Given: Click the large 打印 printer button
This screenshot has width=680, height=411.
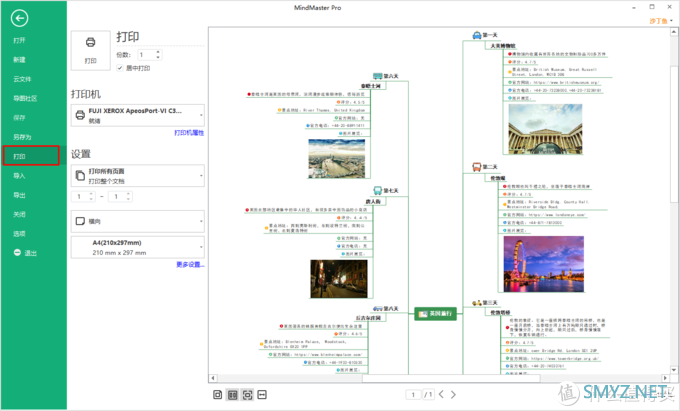Looking at the screenshot, I should point(91,50).
